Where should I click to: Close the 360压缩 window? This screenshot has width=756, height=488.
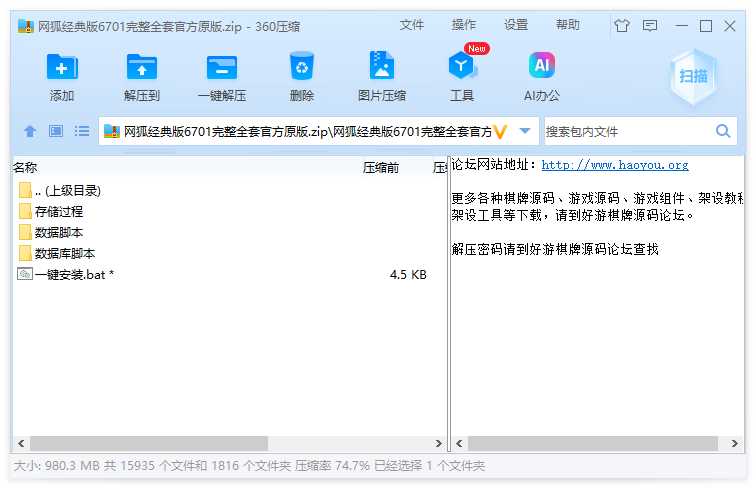(x=730, y=25)
